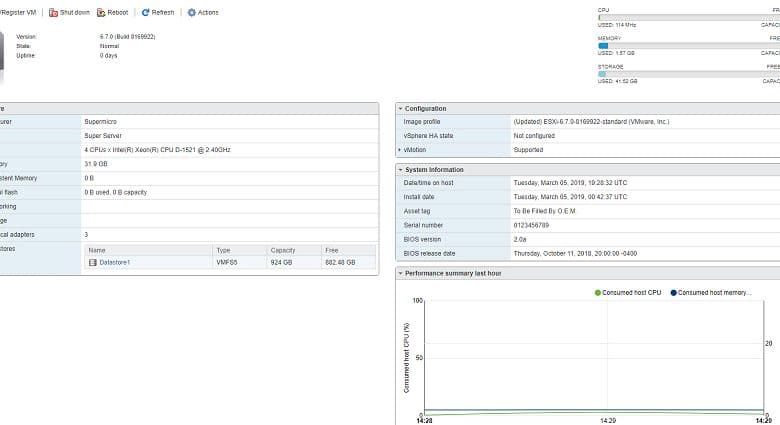Select the 0 B used, 0 B capacity text

(115, 192)
